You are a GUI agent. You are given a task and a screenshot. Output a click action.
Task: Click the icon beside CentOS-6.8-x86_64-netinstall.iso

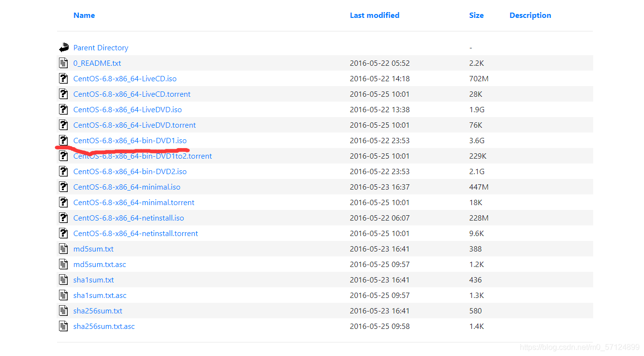(x=63, y=218)
